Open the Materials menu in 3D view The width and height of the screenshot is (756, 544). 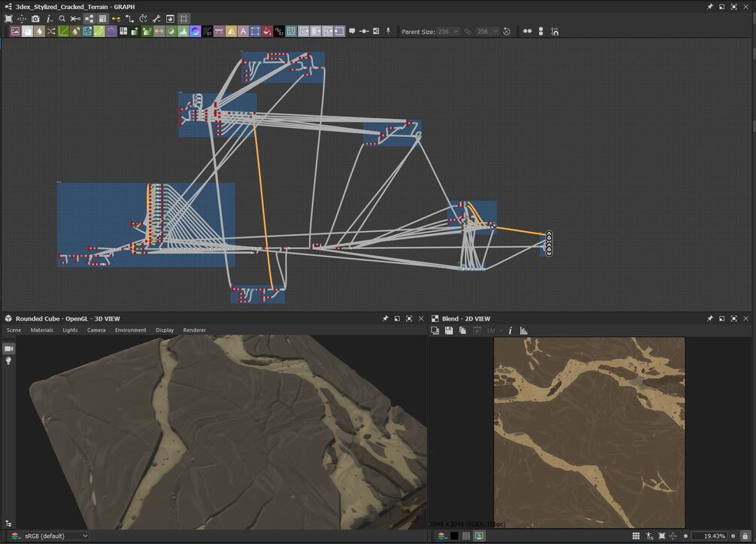click(x=41, y=330)
